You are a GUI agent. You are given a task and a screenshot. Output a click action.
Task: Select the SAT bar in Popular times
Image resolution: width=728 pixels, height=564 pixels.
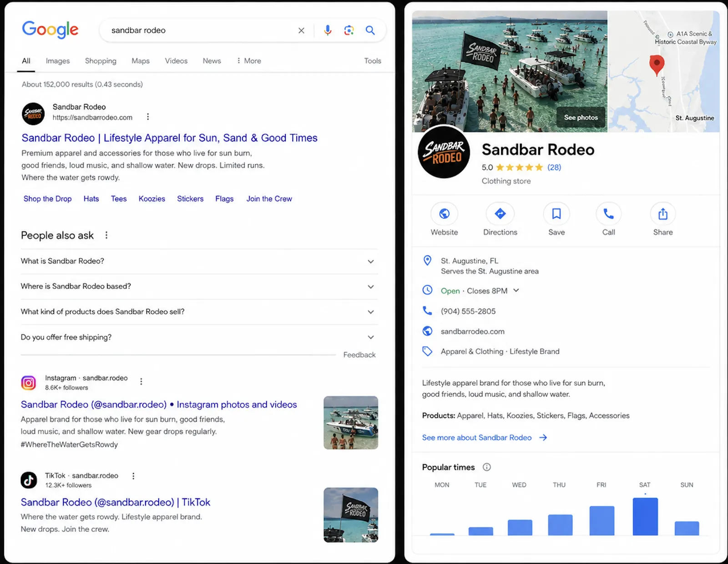pyautogui.click(x=645, y=516)
